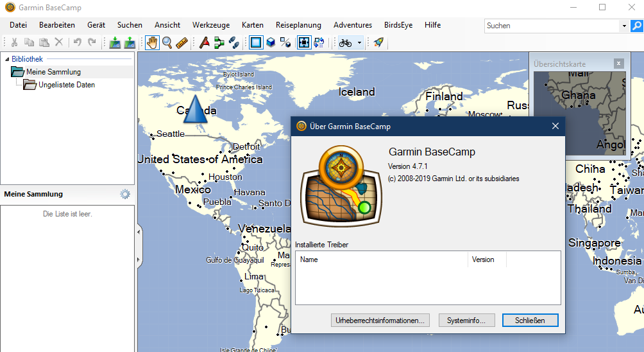Click the Receive from device icon

point(115,42)
